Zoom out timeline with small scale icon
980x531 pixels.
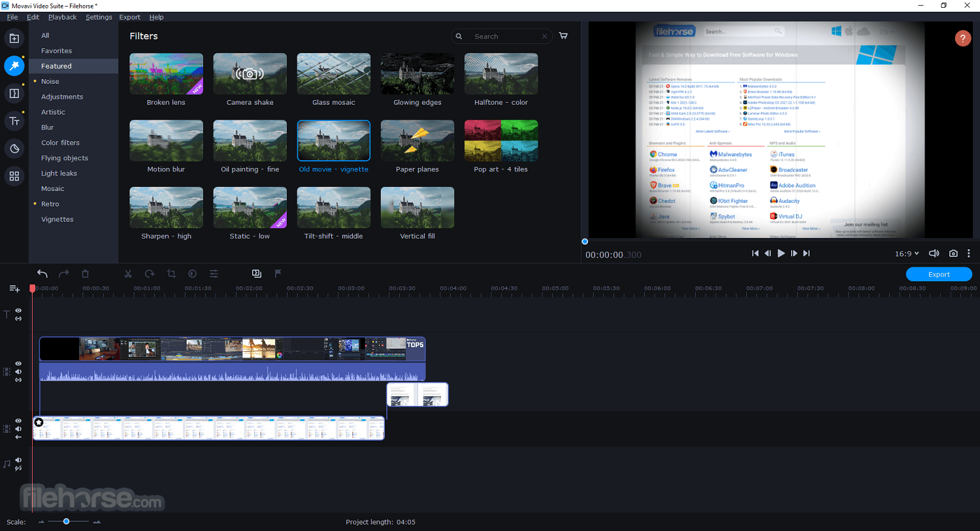click(42, 522)
